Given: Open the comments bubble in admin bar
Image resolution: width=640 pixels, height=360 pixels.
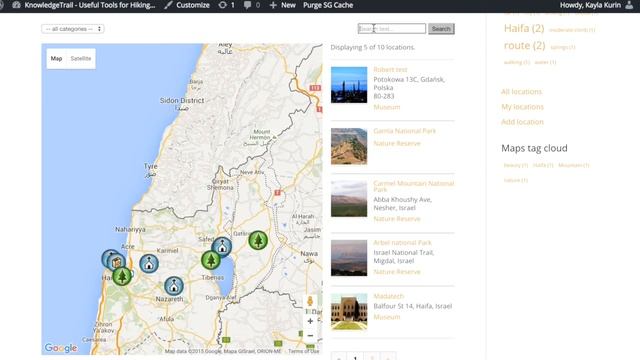Looking at the screenshot, I should click(247, 5).
